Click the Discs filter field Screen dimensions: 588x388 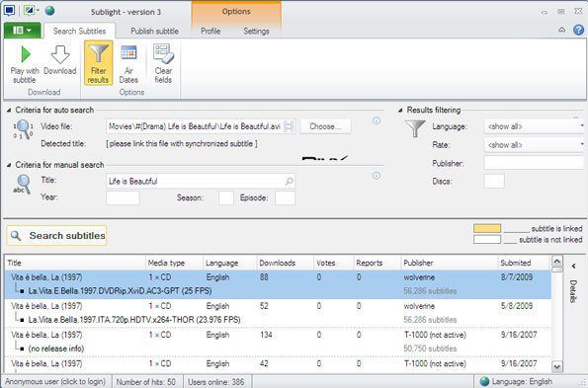(494, 182)
